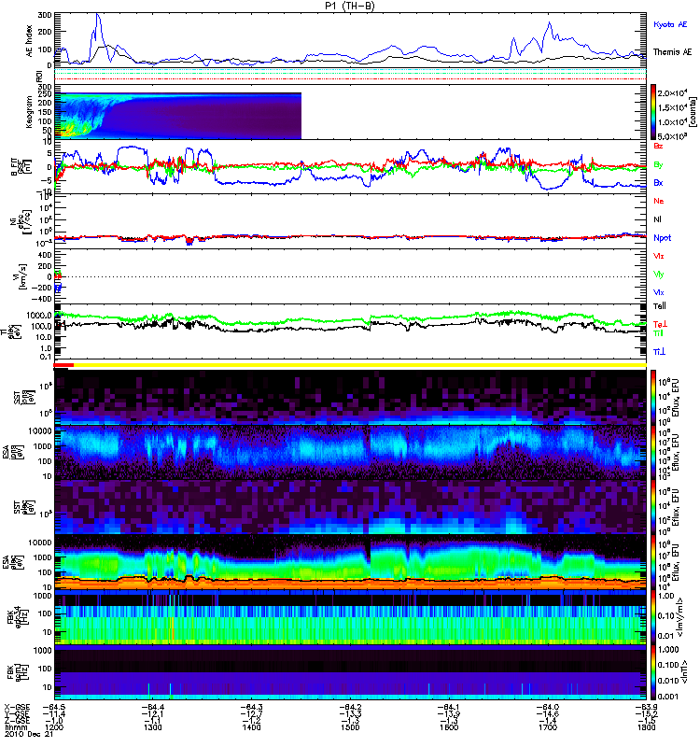Click the blue Npot legend label

tap(663, 237)
